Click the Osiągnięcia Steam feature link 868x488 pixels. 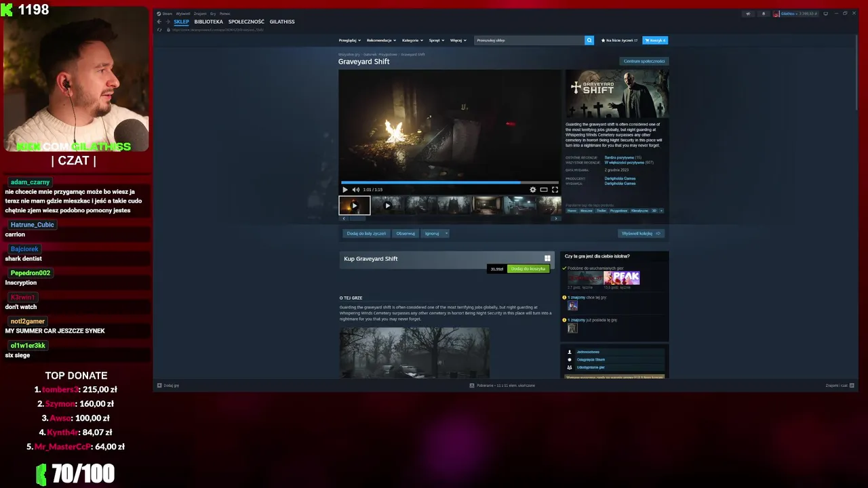591,359
